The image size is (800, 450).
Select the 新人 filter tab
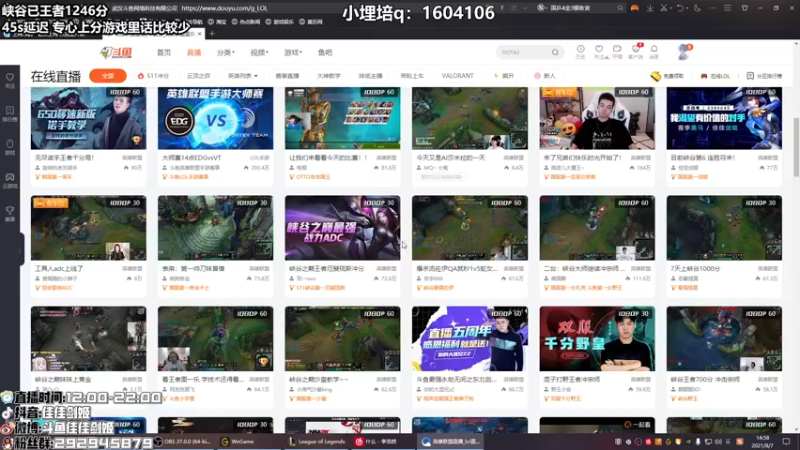point(544,76)
